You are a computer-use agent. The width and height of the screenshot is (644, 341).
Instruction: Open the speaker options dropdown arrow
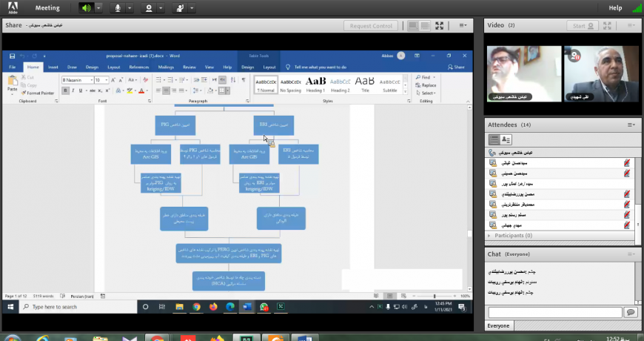pyautogui.click(x=98, y=8)
